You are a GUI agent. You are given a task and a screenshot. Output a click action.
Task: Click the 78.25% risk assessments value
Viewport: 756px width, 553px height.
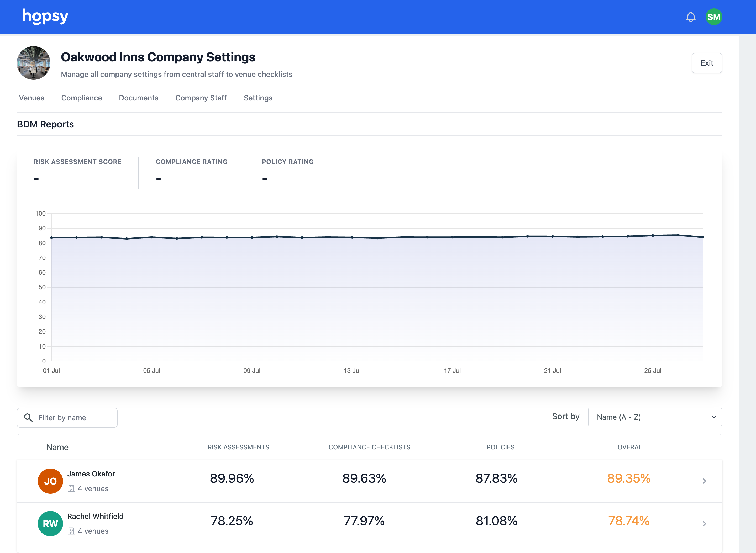(x=232, y=521)
